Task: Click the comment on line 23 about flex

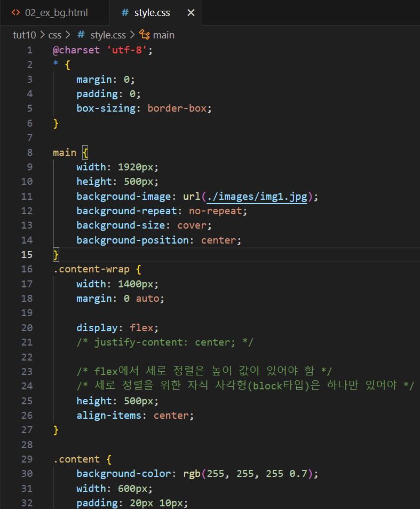Action: click(204, 371)
